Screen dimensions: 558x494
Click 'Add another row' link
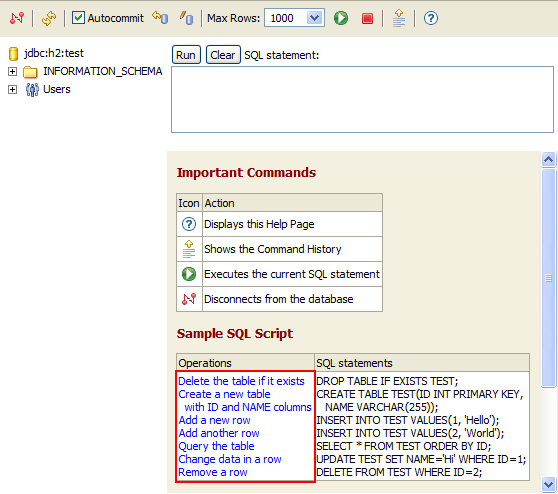click(x=219, y=433)
